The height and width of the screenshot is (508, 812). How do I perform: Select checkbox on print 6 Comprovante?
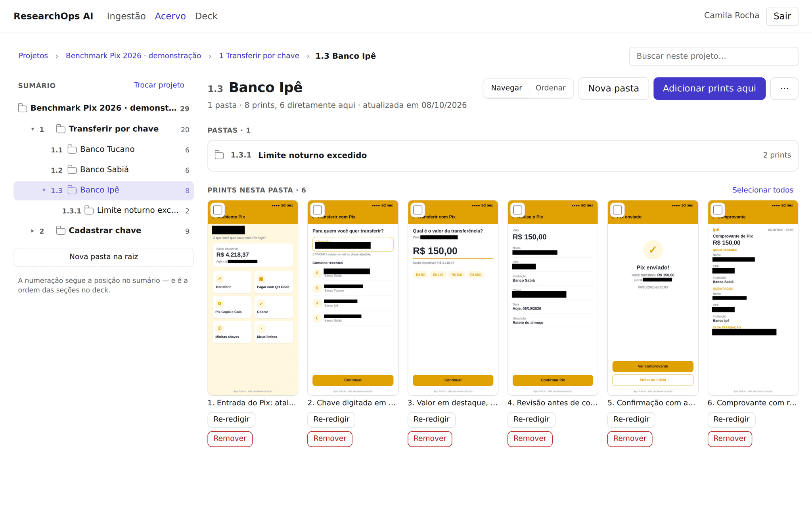point(718,210)
